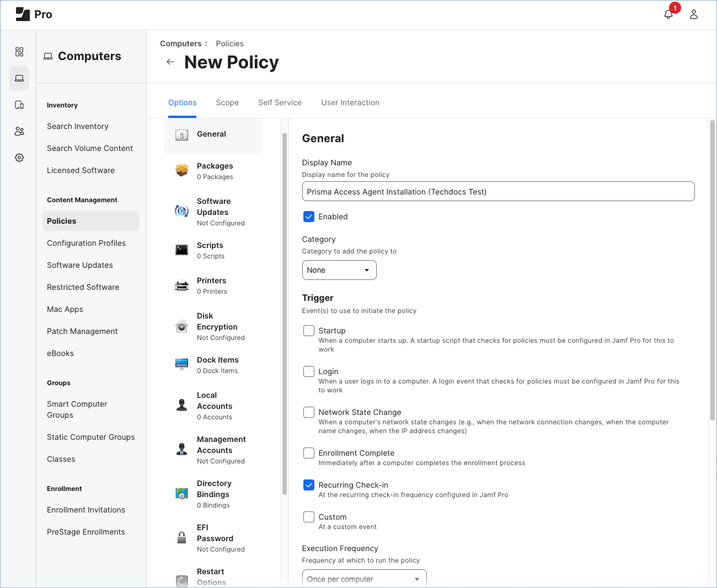717x588 pixels.
Task: Uncheck the Enabled checkbox
Action: [x=309, y=217]
